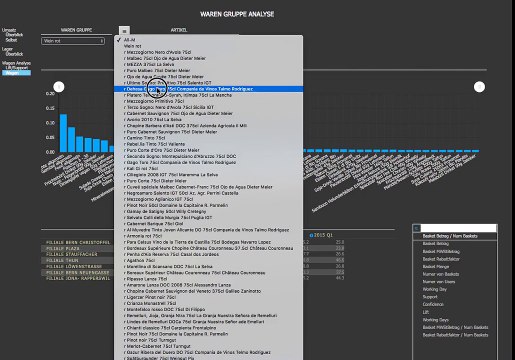Image resolution: width=515 pixels, height=360 pixels.
Task: Select Amarone Lanza DOC 2008 75cl
Action: [208, 285]
